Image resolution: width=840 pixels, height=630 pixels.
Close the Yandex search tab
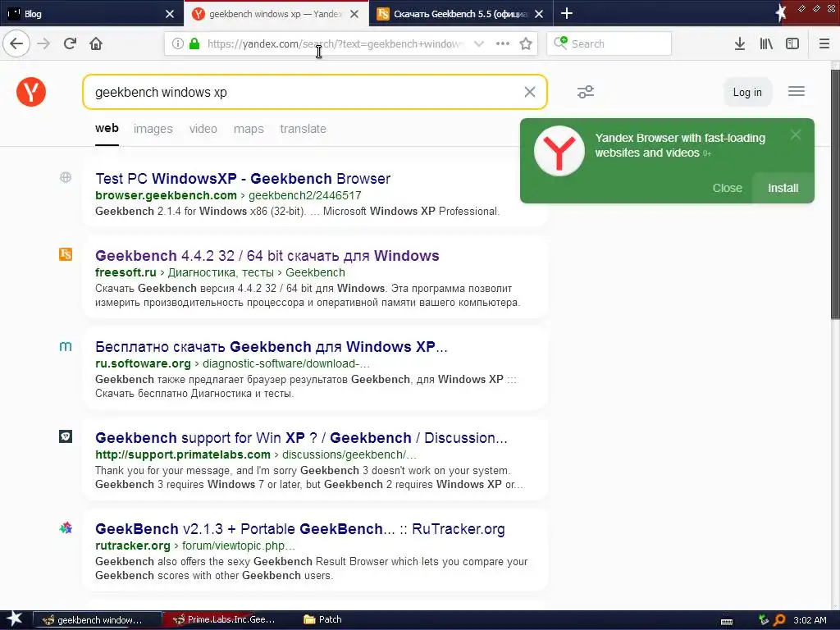[x=354, y=14]
